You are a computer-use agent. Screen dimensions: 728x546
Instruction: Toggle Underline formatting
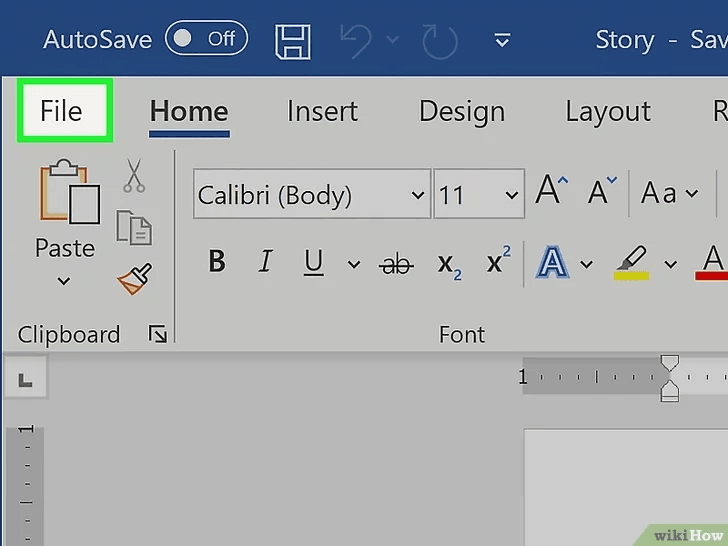point(313,262)
